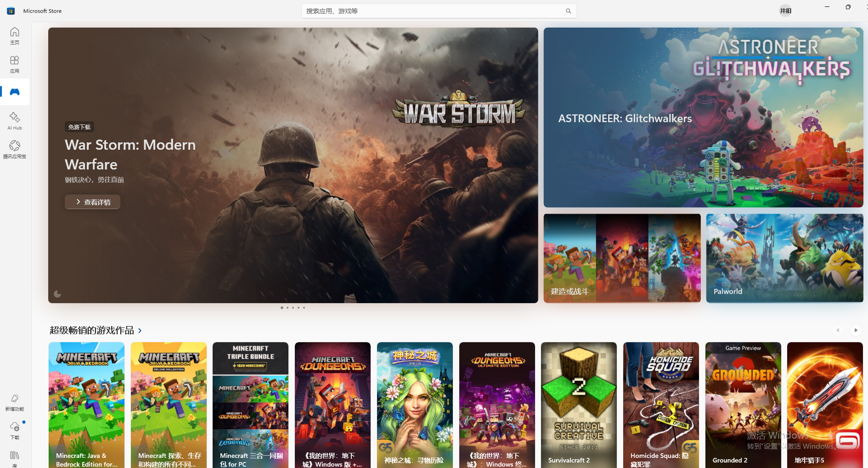Open the Apps (应用) sidebar tab
The width and height of the screenshot is (868, 468).
tap(15, 64)
